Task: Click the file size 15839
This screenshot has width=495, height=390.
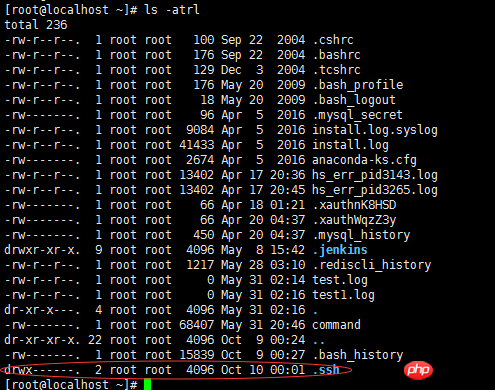Action: [x=197, y=355]
